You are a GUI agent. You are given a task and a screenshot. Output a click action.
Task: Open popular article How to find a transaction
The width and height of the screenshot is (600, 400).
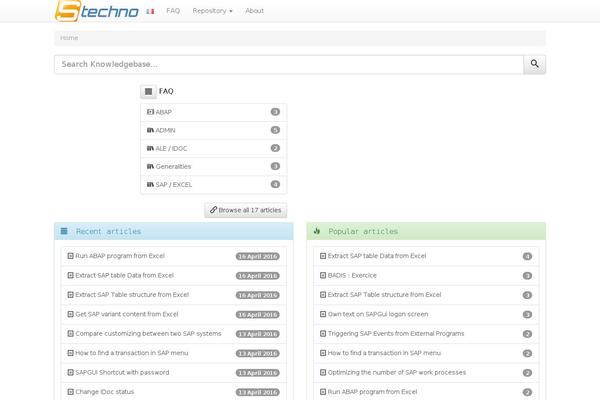tap(384, 353)
